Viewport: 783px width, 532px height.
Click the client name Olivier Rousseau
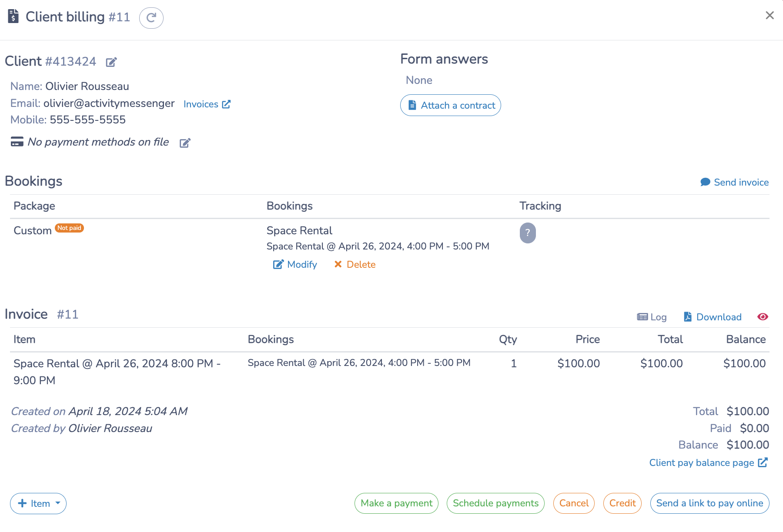click(x=87, y=86)
